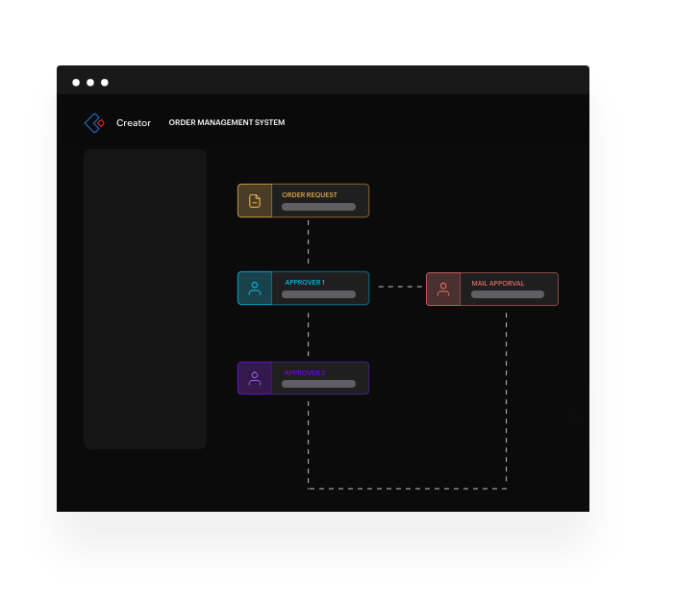Click the MAIL APPORVAL label
This screenshot has height=608, width=700.
pos(498,283)
